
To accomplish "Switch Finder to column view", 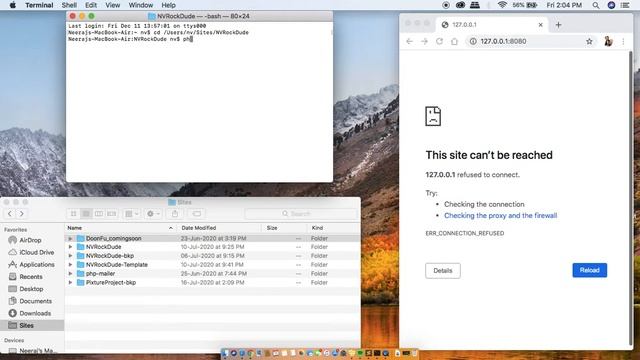I will 99,213.
